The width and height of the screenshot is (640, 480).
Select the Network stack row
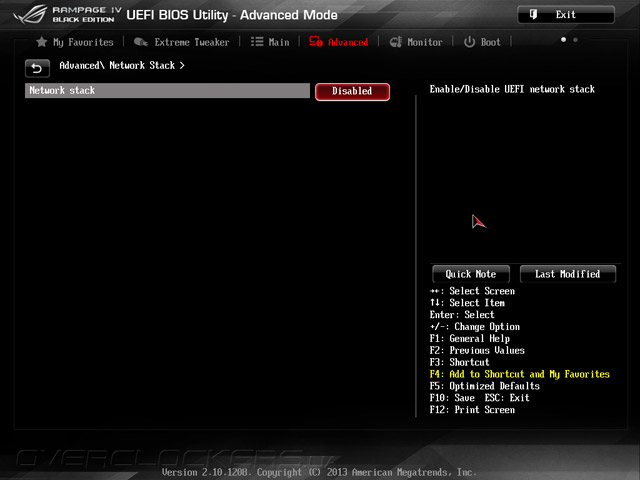point(167,91)
